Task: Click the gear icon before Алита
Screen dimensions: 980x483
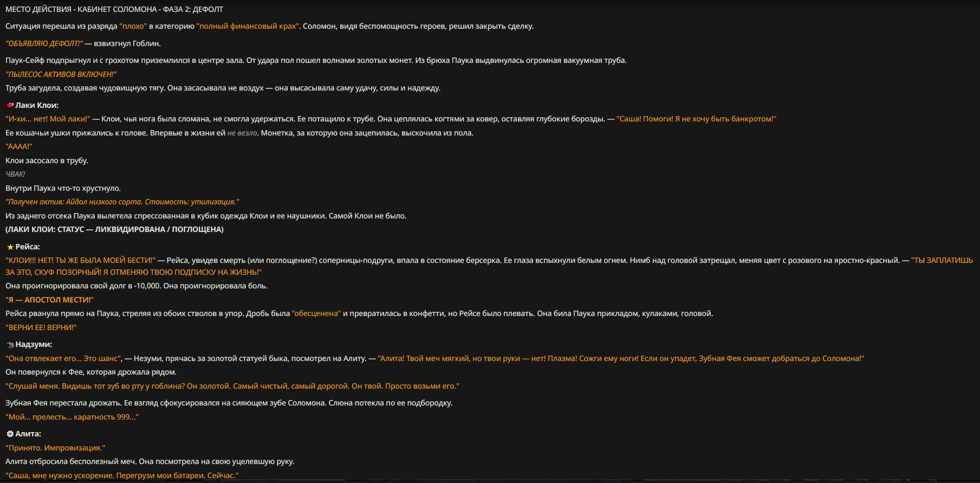Action: coord(10,434)
